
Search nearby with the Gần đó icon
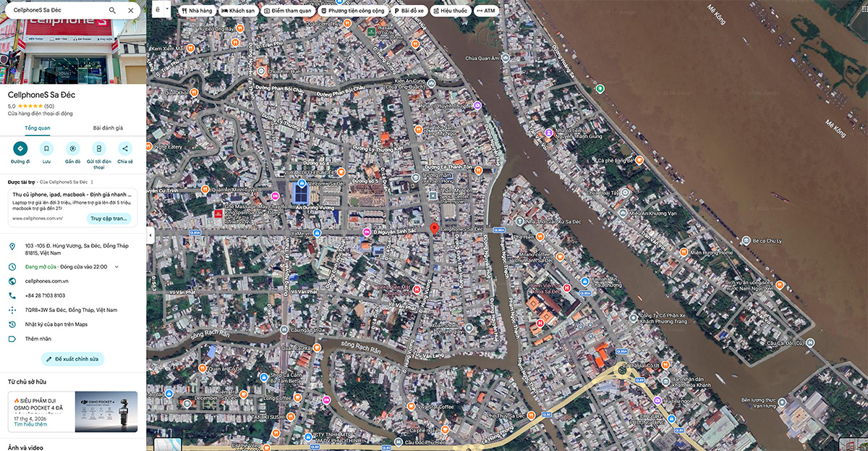click(73, 148)
